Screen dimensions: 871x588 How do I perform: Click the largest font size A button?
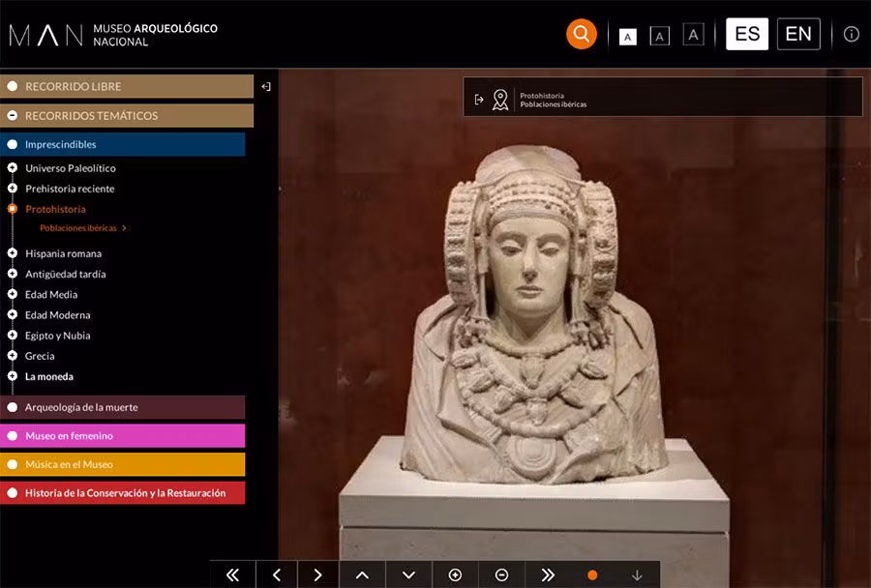pos(693,34)
